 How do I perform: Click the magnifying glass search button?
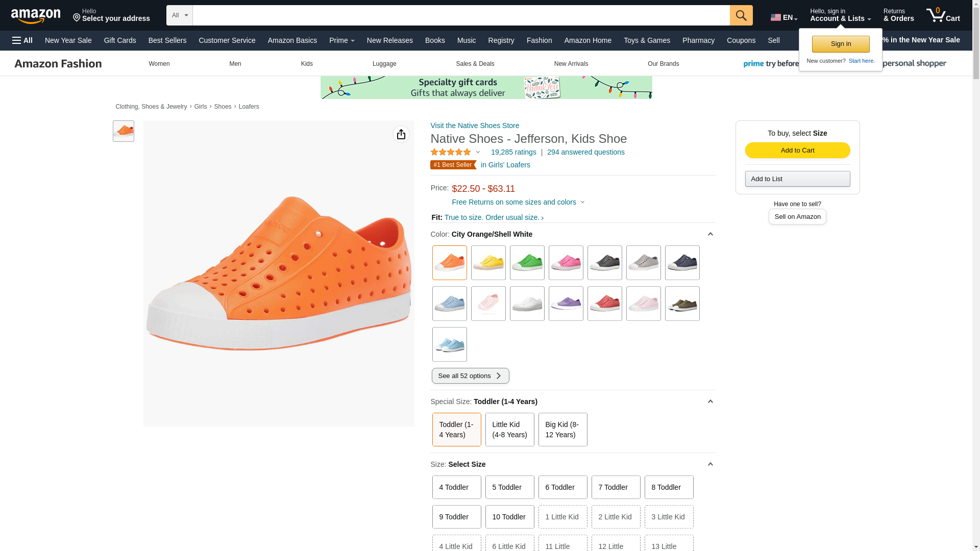tap(741, 15)
